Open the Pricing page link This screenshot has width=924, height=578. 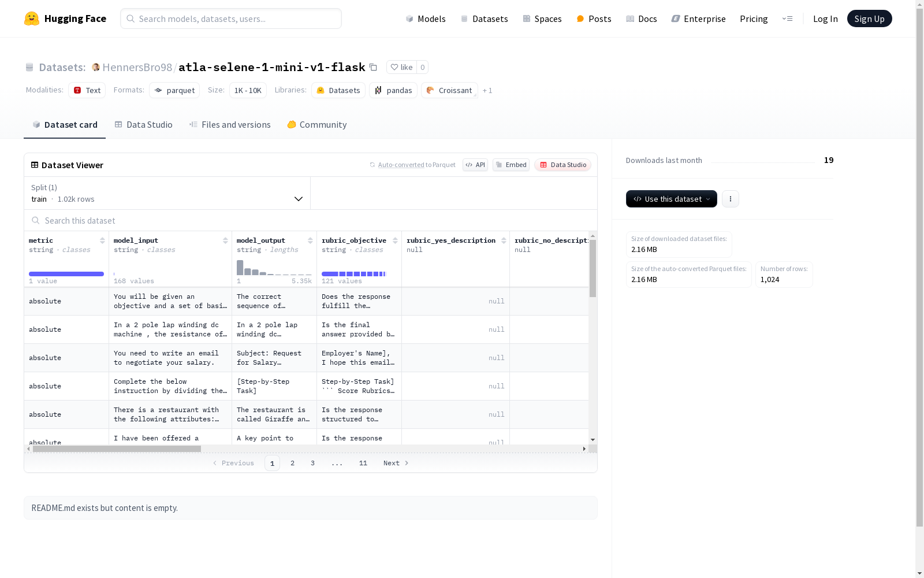(x=754, y=18)
